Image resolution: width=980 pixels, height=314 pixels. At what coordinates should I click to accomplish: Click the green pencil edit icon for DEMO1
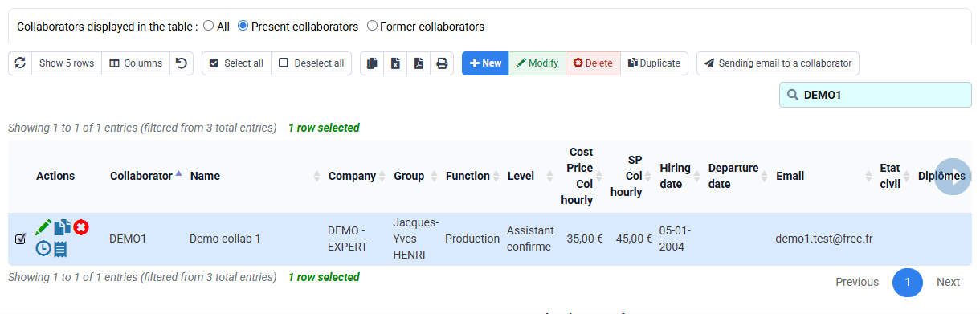click(x=43, y=227)
